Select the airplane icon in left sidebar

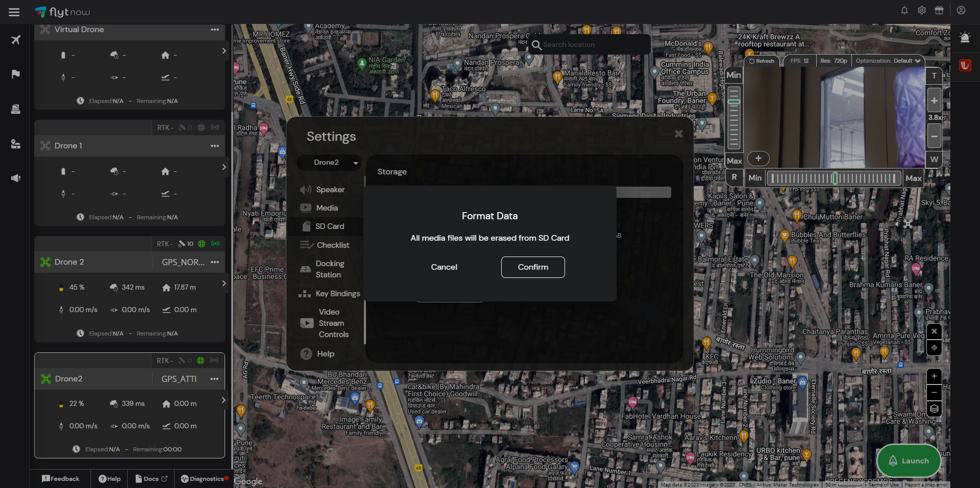point(16,40)
